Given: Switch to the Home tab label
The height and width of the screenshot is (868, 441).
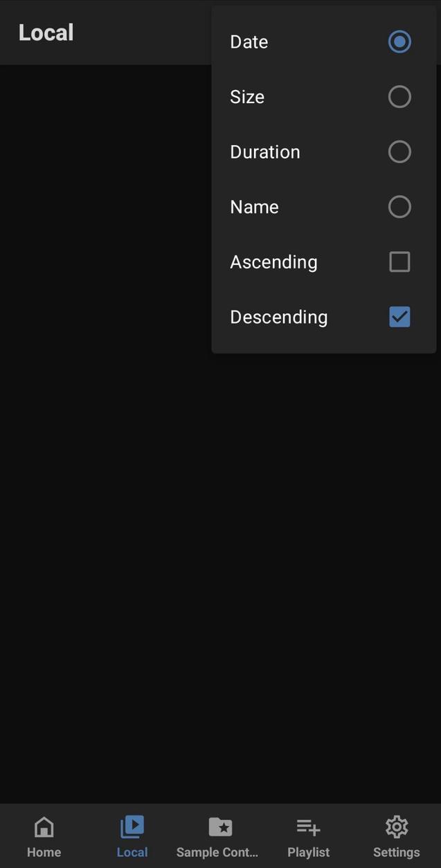Looking at the screenshot, I should tap(44, 852).
